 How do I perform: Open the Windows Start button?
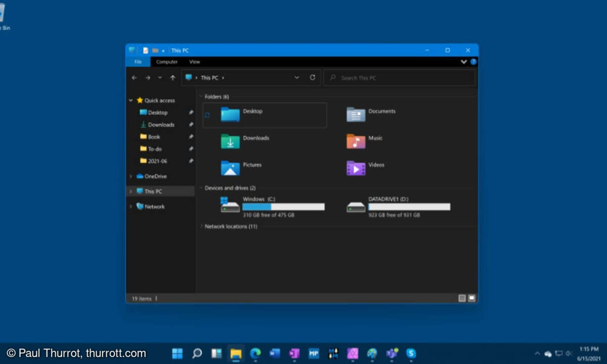pos(178,353)
